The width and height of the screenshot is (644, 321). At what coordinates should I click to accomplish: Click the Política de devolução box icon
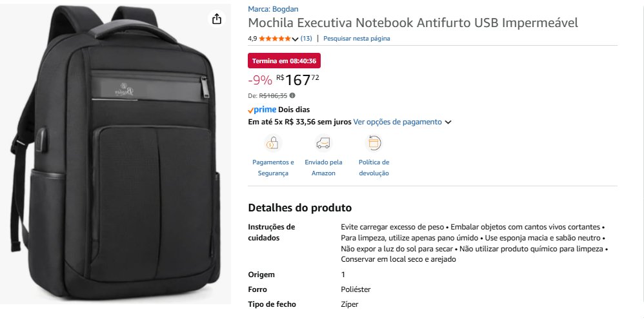point(374,143)
